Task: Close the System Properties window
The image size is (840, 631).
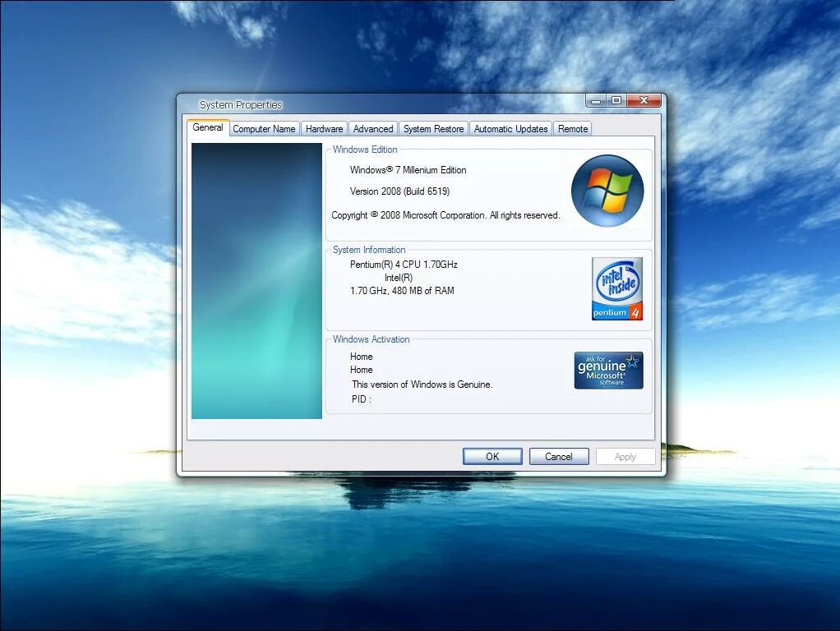Action: point(644,101)
